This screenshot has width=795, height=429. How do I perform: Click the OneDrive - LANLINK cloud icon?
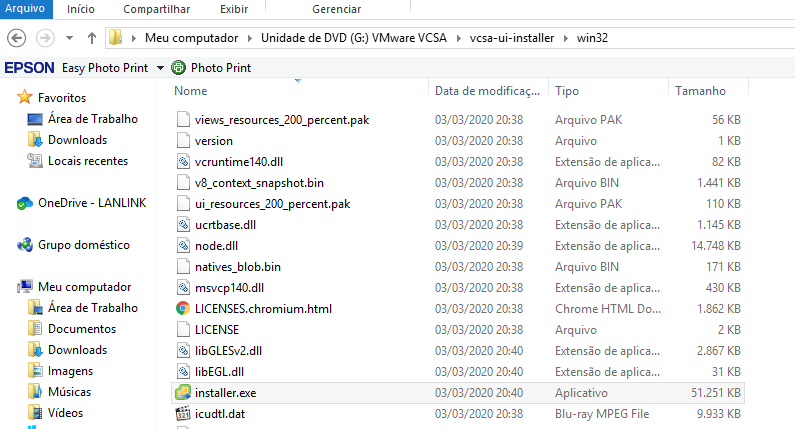pos(25,203)
